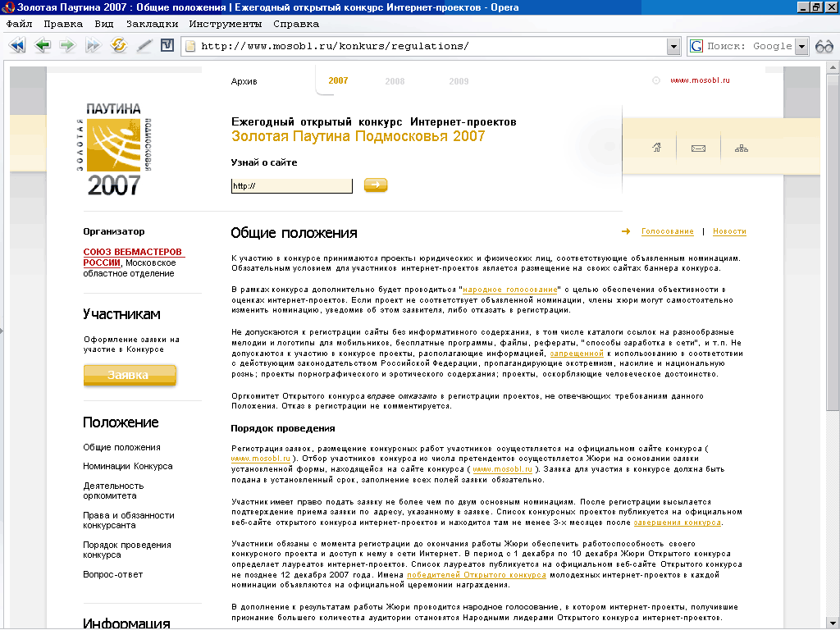Open the Инструменты menu

(226, 24)
